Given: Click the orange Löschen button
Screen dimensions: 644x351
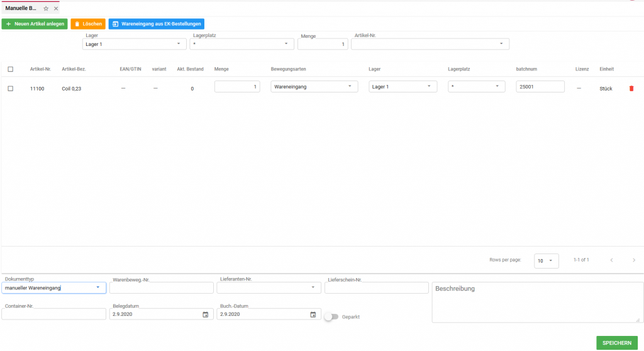Looking at the screenshot, I should point(88,24).
